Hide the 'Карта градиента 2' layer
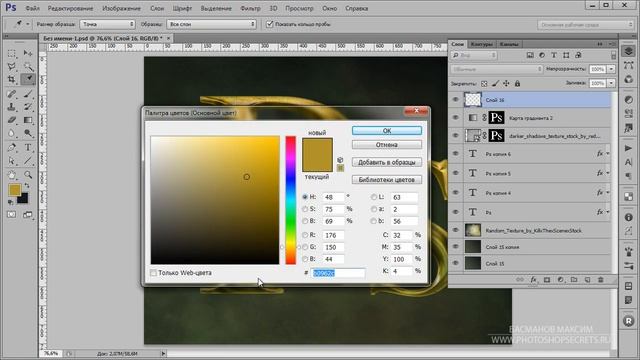Viewport: 640px width, 360px height. point(456,118)
